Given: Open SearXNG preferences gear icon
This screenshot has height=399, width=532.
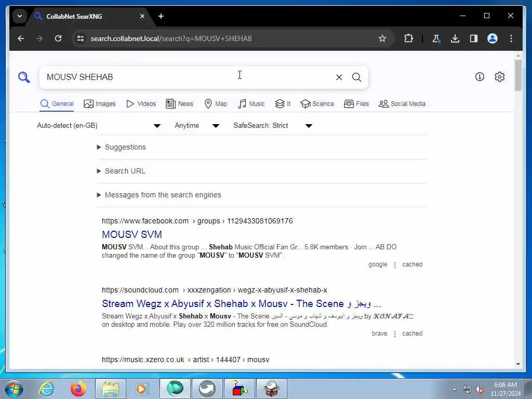Looking at the screenshot, I should pyautogui.click(x=499, y=77).
